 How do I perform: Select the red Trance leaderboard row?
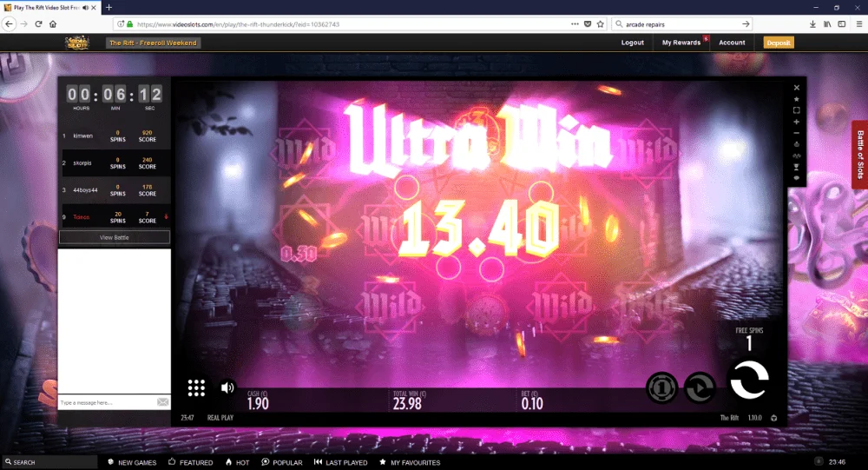point(115,217)
